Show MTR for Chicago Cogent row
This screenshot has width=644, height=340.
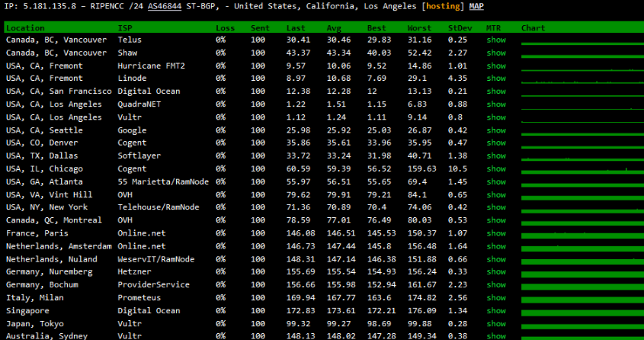(496, 169)
